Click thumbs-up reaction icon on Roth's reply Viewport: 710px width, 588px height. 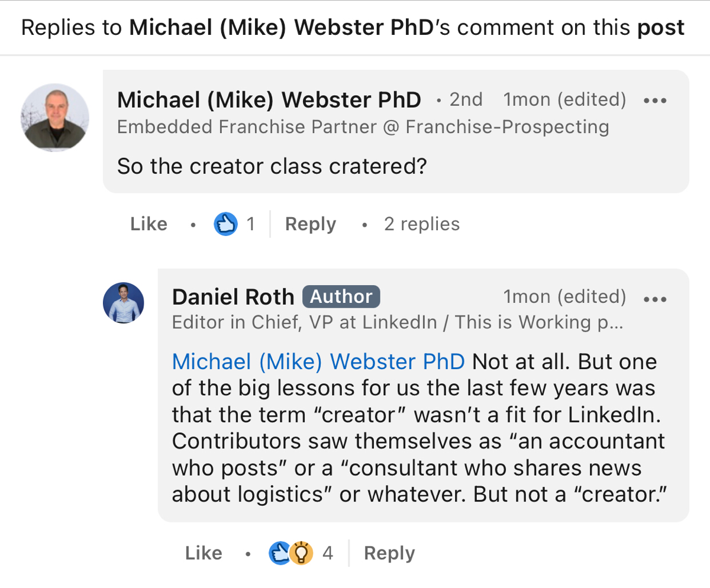coord(279,553)
